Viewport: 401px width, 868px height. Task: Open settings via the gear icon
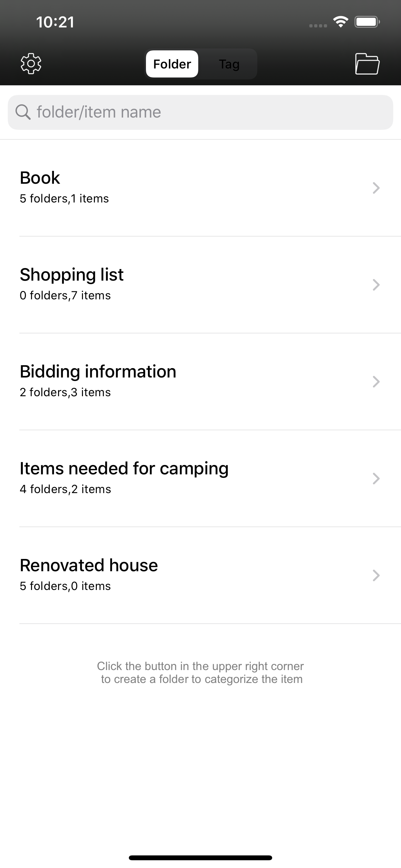(31, 64)
